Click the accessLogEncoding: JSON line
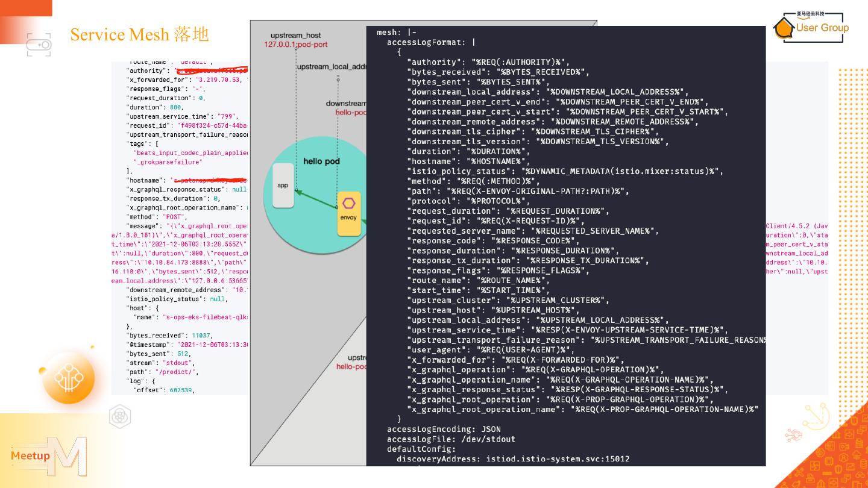 (x=444, y=430)
